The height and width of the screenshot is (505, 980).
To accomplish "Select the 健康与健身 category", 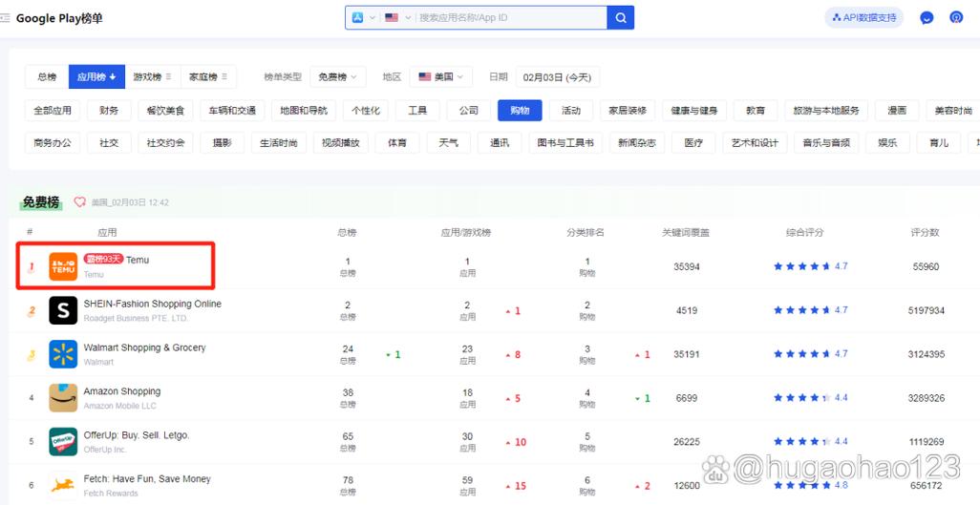I will (694, 111).
